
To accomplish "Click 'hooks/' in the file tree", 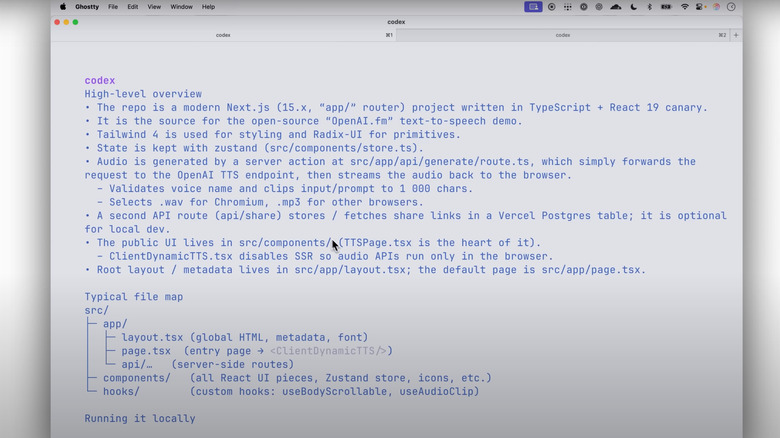I will coord(121,391).
